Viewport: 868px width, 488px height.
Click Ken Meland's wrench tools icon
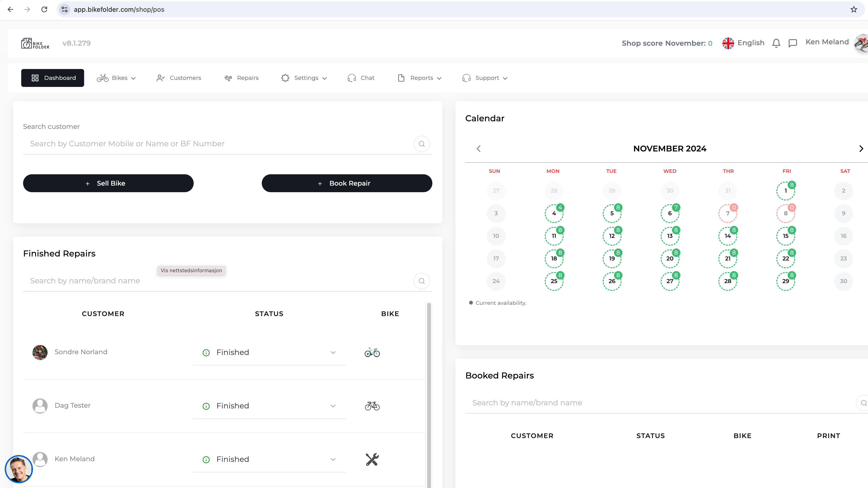pos(372,459)
